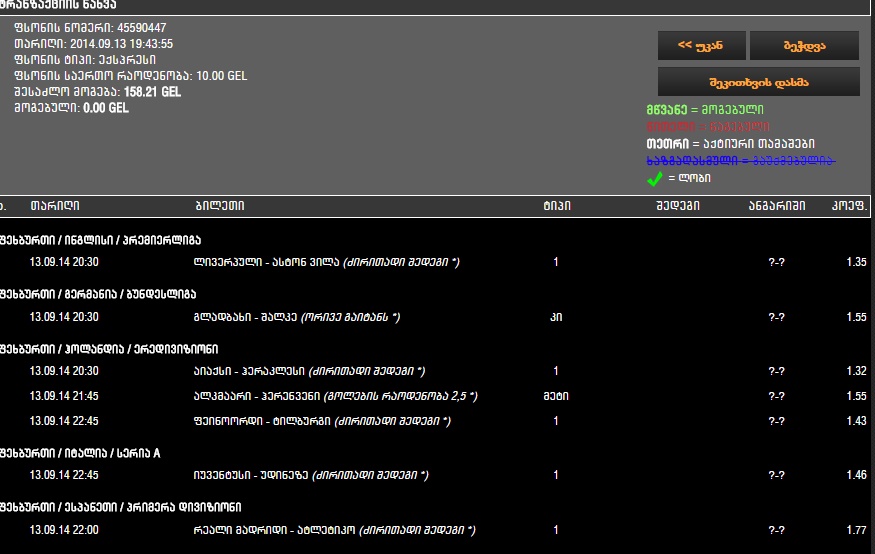Viewport: 875px width, 554px height.
Task: Go back with the << უკან button
Action: (x=699, y=46)
